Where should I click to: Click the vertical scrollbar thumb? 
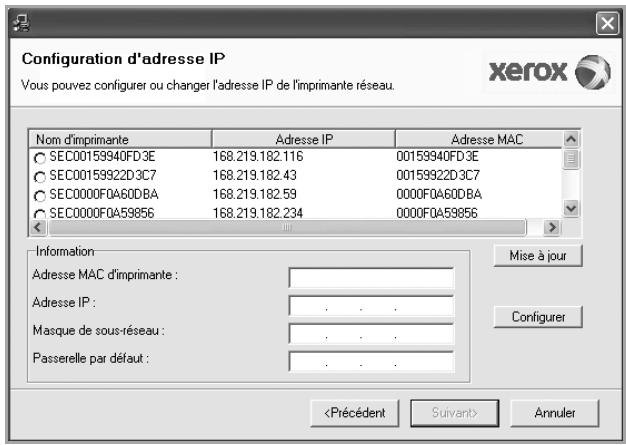click(x=571, y=159)
